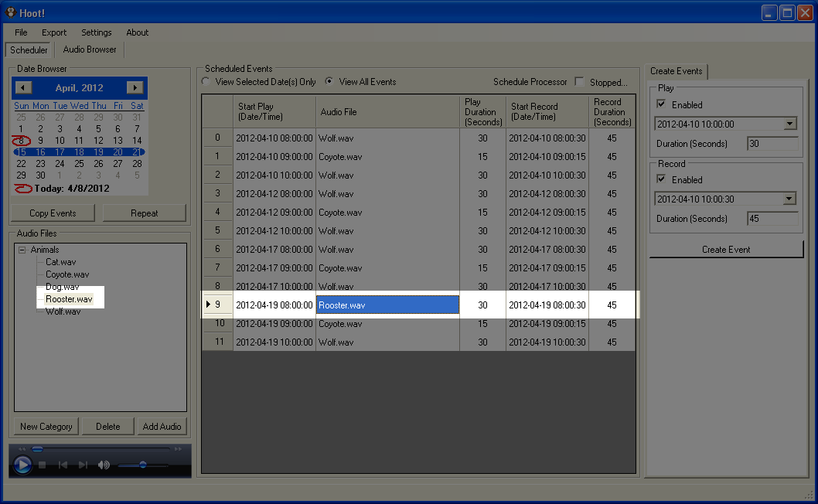Image resolution: width=818 pixels, height=504 pixels.
Task: Mute audio with the speaker icon
Action: 104,465
